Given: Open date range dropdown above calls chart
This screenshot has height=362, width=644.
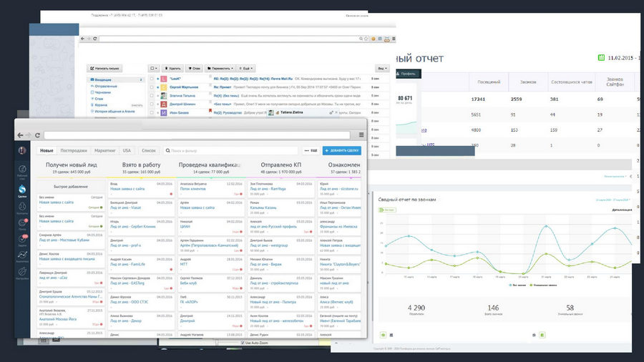Looking at the screenshot, I should [613, 200].
